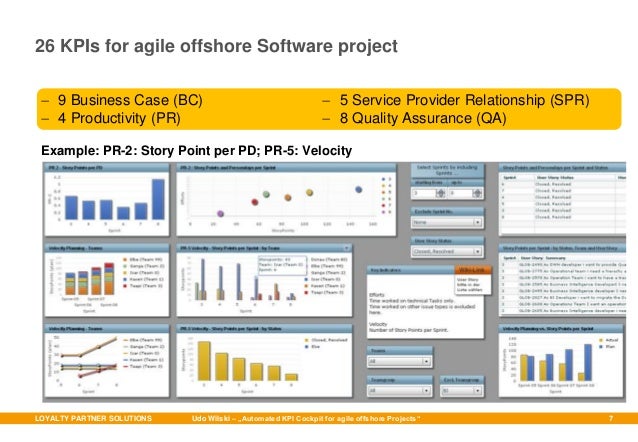Viewport: 638px width, 442px height.
Task: Click the blue dot in the scatter chart
Action: (358, 190)
